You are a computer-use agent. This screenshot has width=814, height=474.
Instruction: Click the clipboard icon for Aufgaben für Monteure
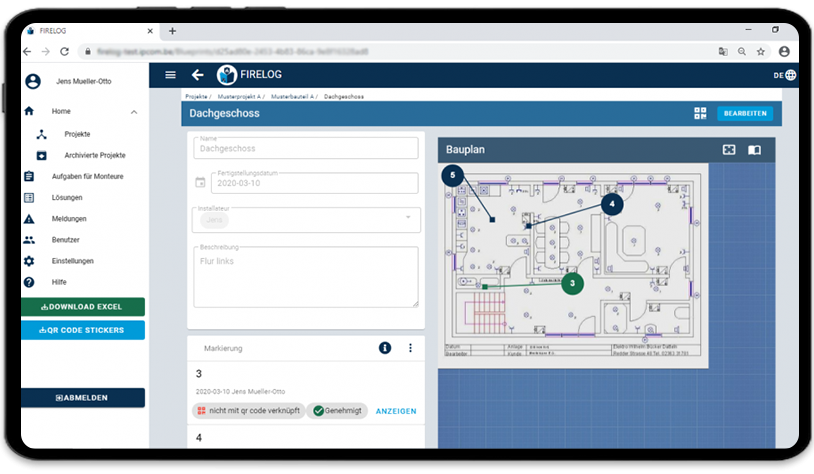point(29,177)
